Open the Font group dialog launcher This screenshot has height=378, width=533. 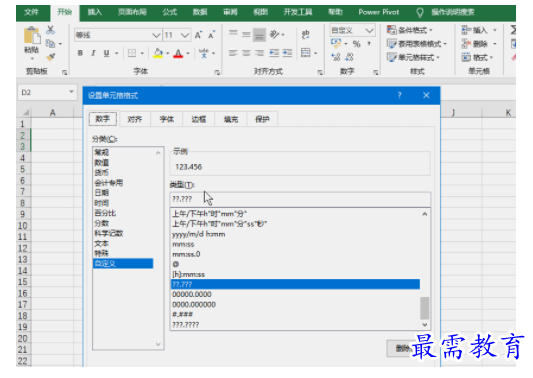click(217, 72)
